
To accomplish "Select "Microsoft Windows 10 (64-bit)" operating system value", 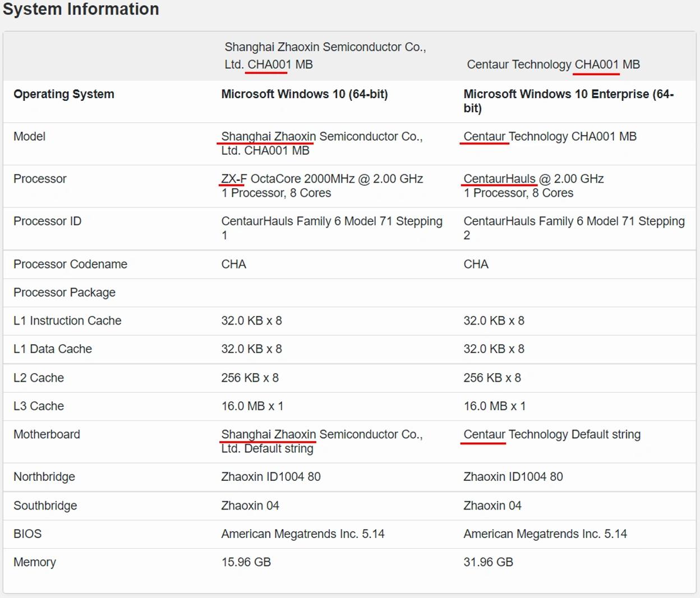I will [x=305, y=94].
